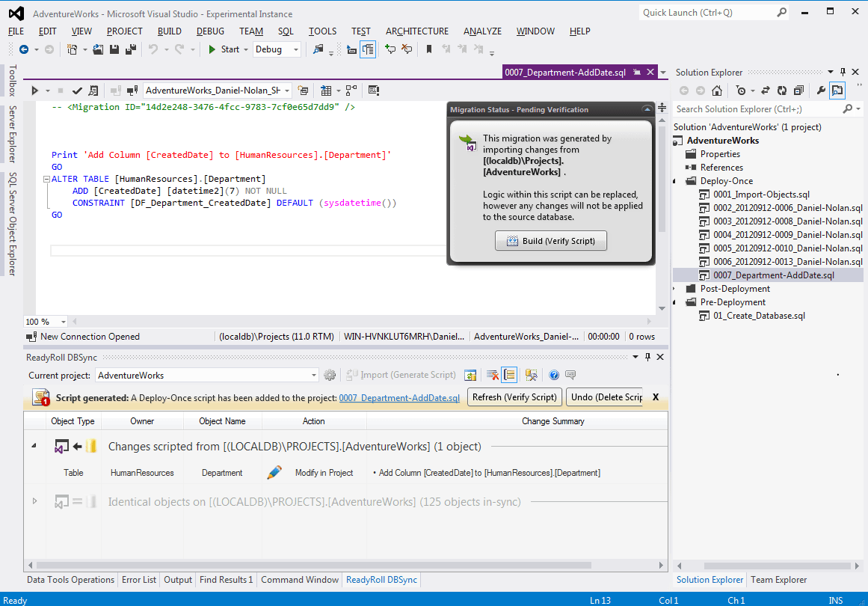This screenshot has height=606, width=868.
Task: Click the Sync with Active Document icon in Solution Explorer
Action: click(x=765, y=91)
